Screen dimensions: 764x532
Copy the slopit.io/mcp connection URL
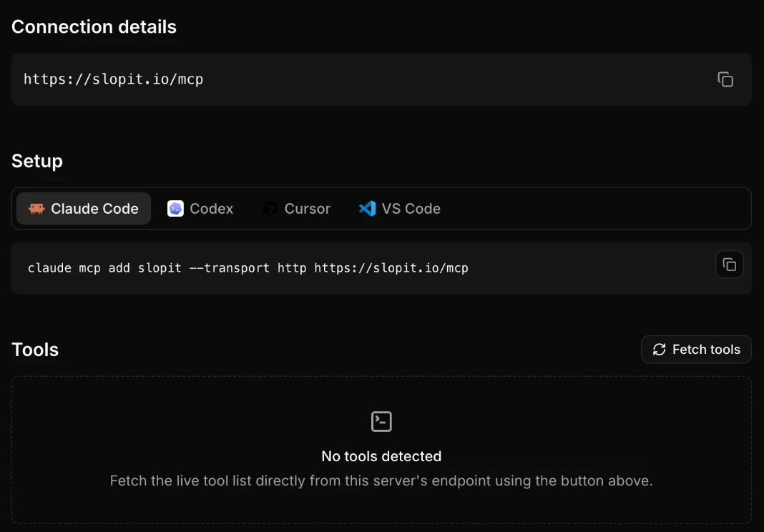(x=725, y=79)
